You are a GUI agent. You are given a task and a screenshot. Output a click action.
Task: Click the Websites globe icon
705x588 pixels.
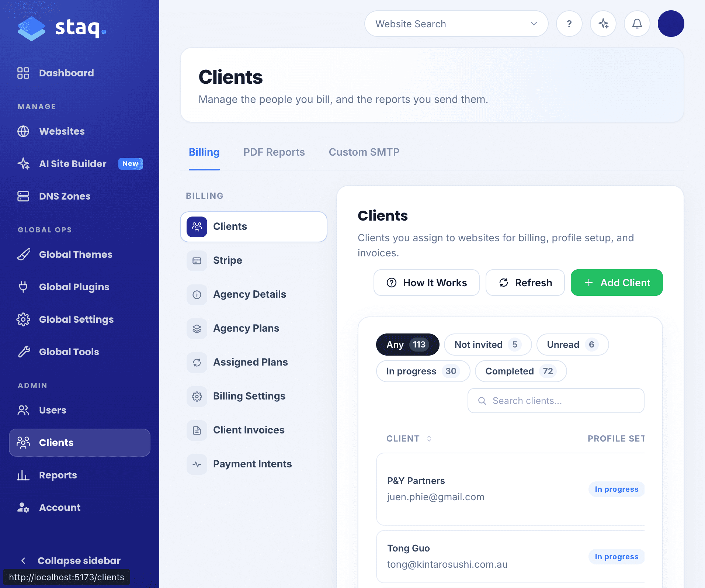click(23, 131)
